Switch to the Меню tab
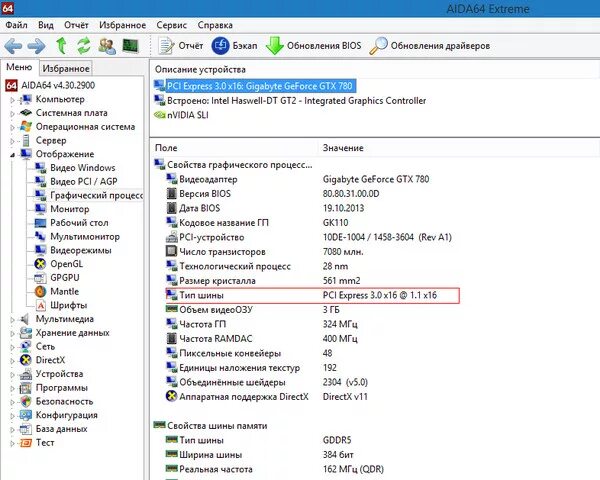This screenshot has height=480, width=600. coord(19,67)
